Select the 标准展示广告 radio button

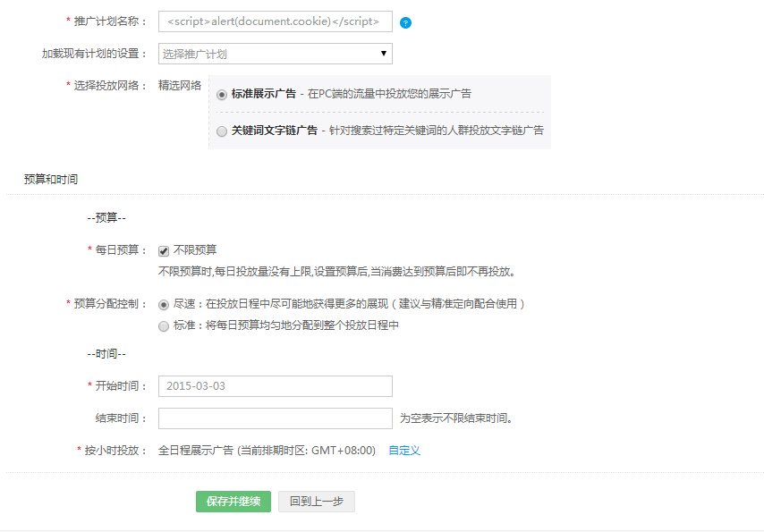pos(222,95)
